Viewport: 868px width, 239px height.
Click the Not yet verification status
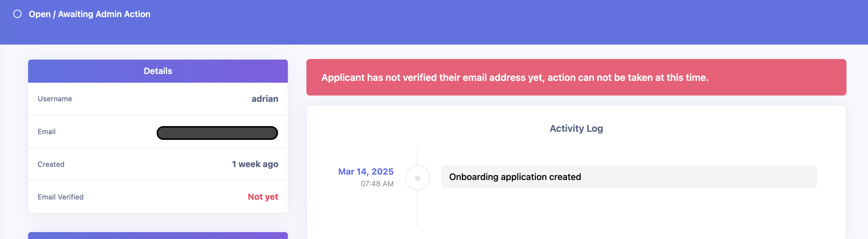pos(263,197)
